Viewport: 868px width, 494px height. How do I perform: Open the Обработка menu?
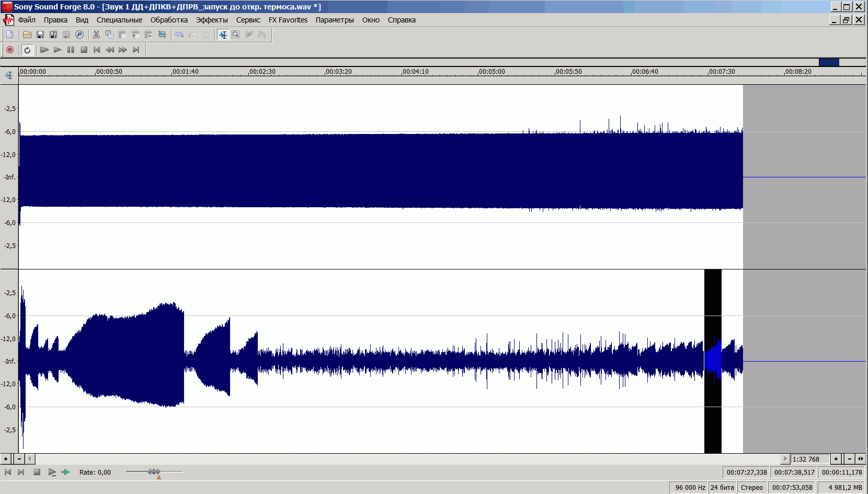pyautogui.click(x=169, y=20)
